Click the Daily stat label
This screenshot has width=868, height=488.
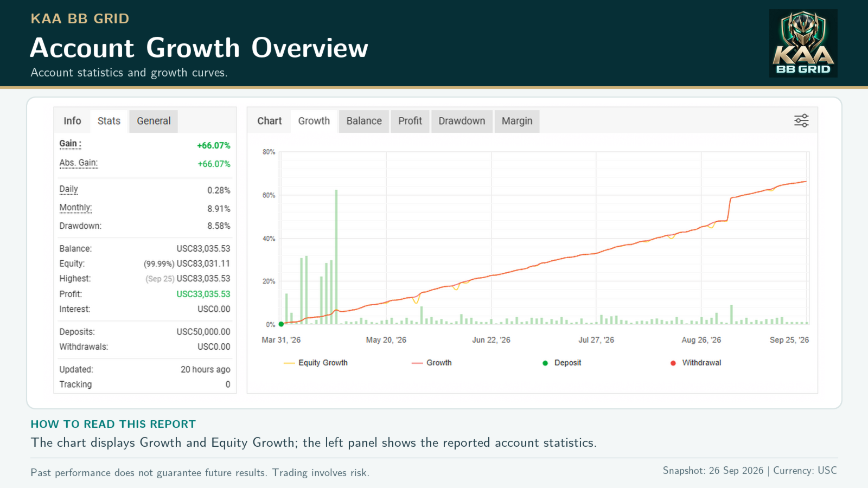click(x=69, y=189)
